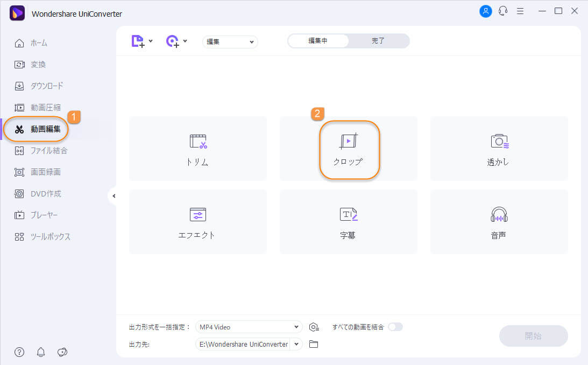Open DVD作成 burner section

(38, 194)
